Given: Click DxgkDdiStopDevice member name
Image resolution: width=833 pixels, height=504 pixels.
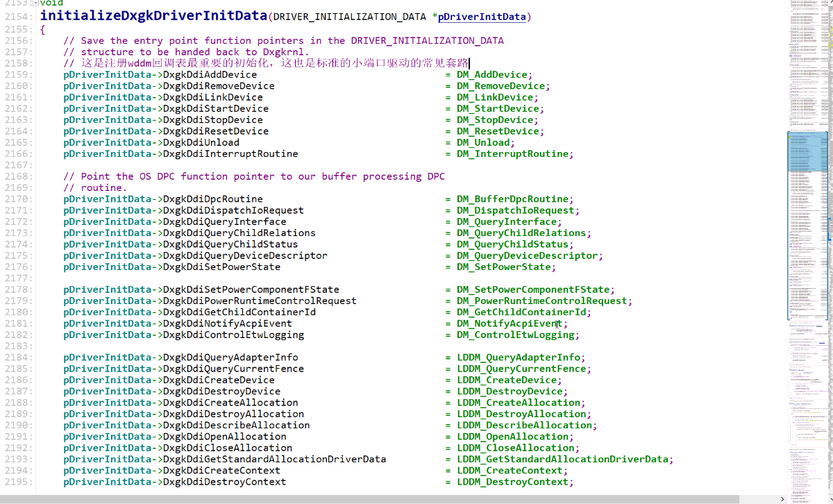Looking at the screenshot, I should click(212, 119).
